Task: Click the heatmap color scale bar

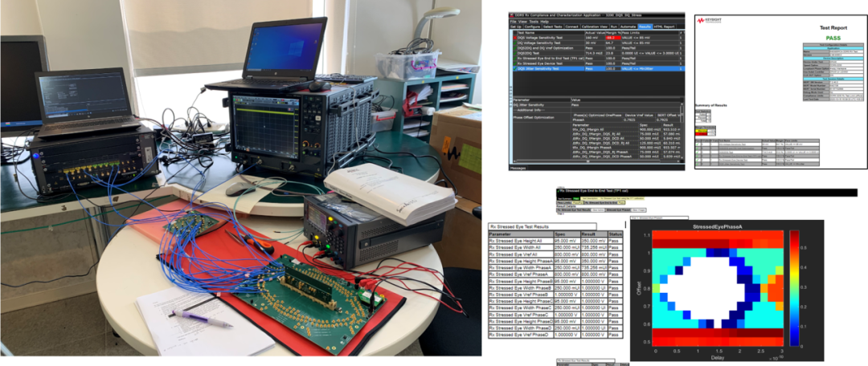Action: pos(794,288)
